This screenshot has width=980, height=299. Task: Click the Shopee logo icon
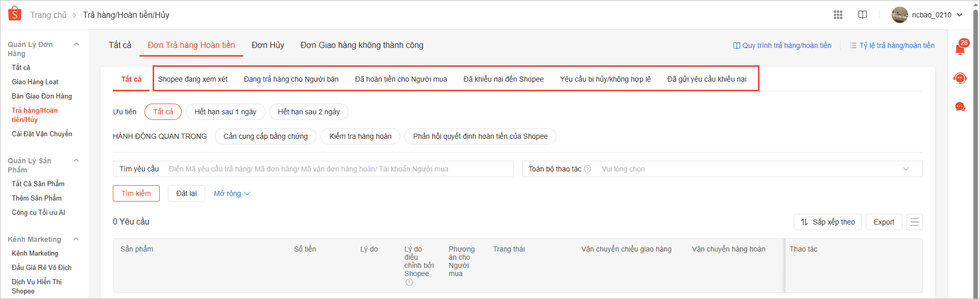coord(15,14)
